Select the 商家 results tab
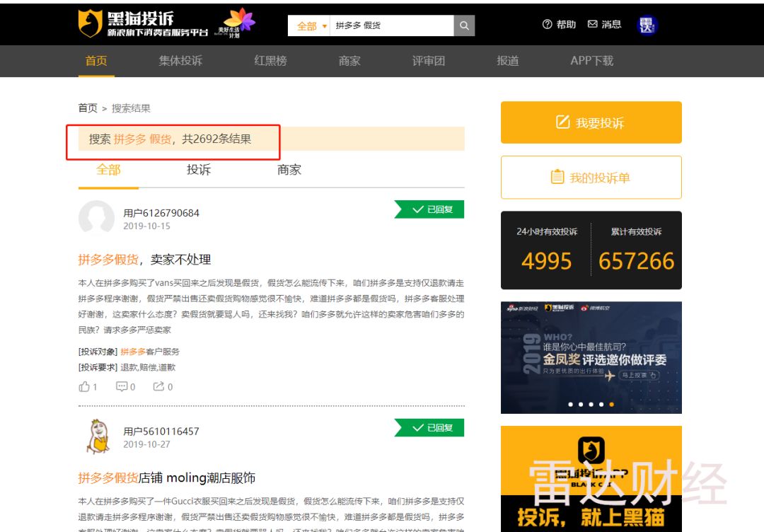The height and width of the screenshot is (532, 764). pos(289,170)
